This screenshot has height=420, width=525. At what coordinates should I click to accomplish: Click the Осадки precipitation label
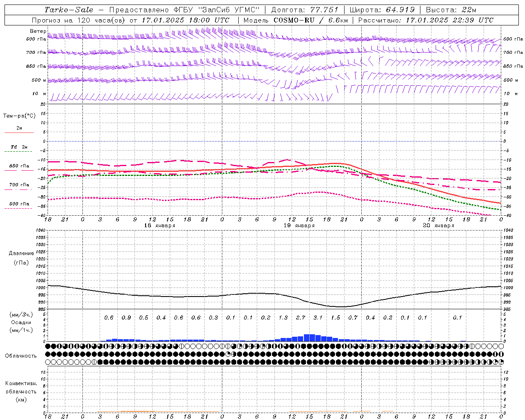pos(21,322)
